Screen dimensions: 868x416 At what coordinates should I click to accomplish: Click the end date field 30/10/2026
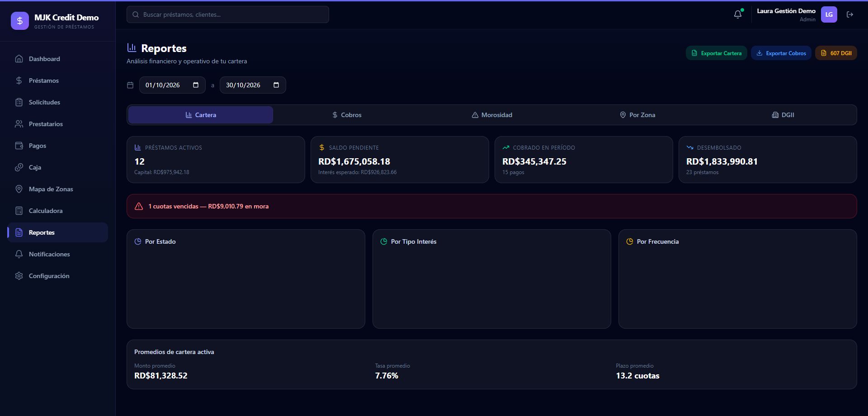tap(253, 85)
